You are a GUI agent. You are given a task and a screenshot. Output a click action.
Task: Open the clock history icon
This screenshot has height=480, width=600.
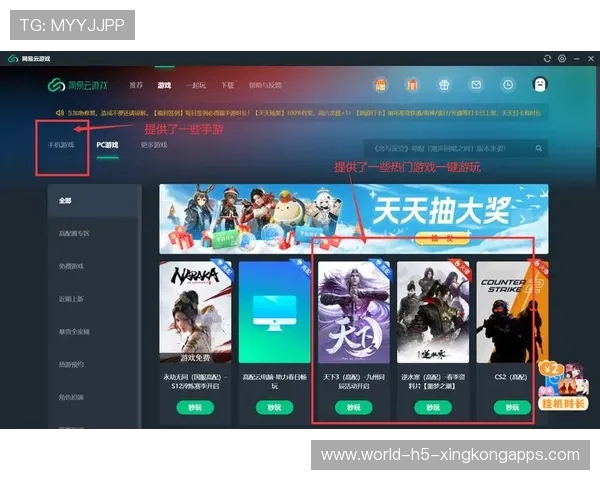pos(508,85)
